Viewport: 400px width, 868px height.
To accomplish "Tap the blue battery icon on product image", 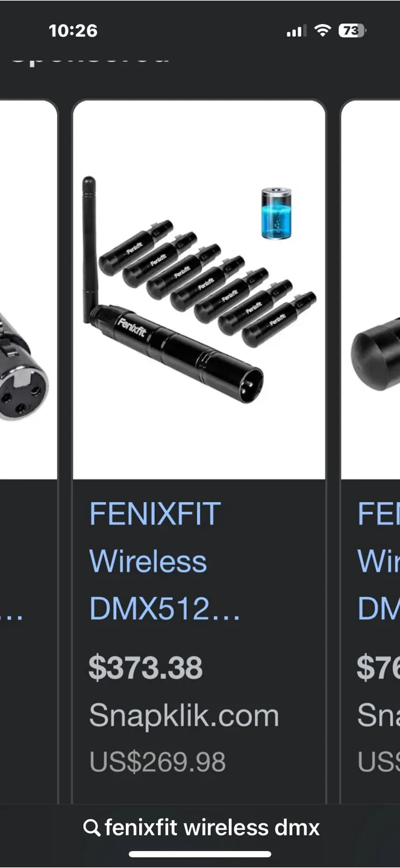I will (277, 213).
